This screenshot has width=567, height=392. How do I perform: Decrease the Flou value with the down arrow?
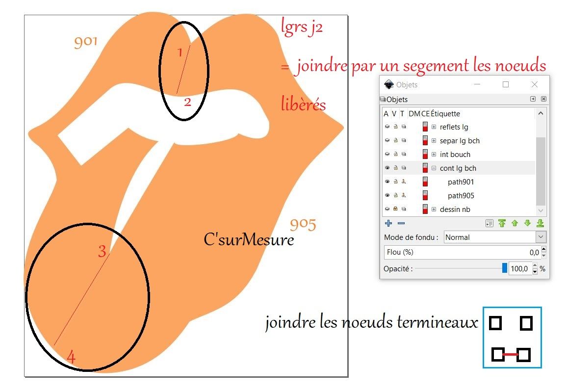pyautogui.click(x=544, y=255)
